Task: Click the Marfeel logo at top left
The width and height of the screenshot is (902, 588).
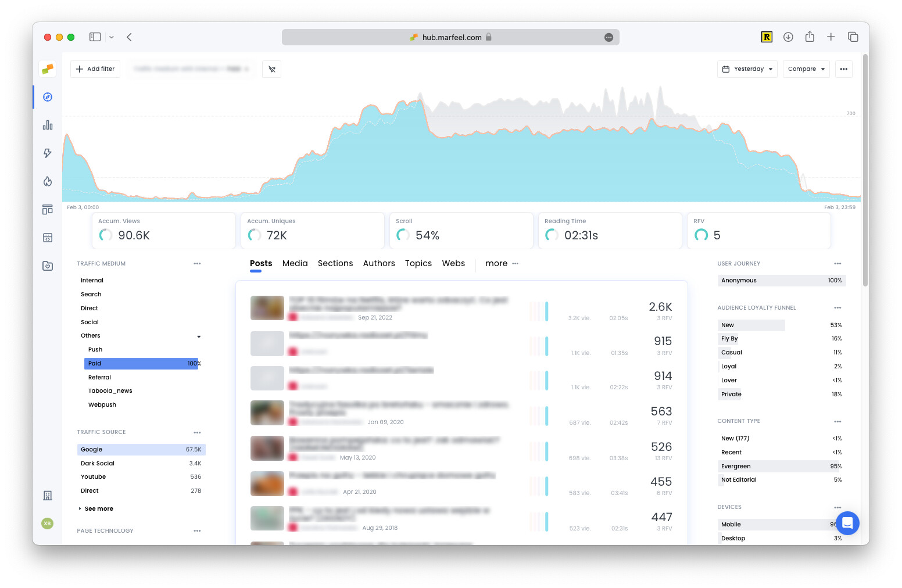Action: [x=47, y=69]
